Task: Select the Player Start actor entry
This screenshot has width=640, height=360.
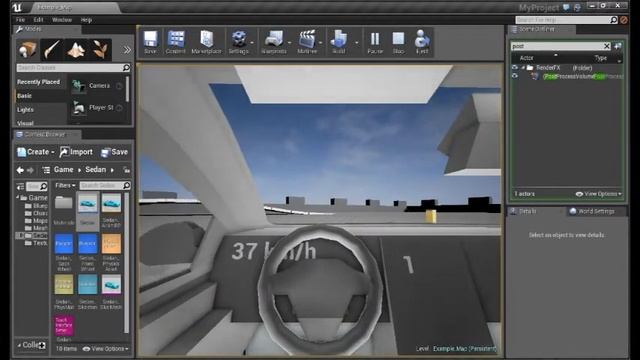Action: 97,108
